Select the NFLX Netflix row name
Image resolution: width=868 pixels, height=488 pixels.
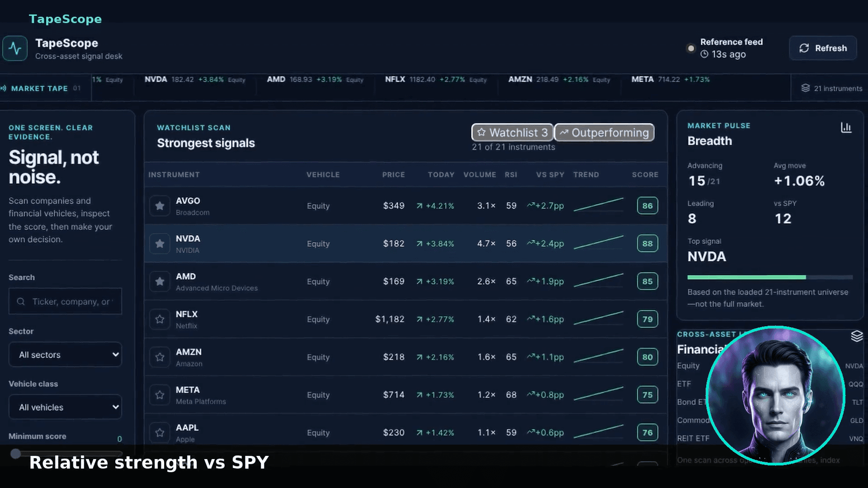pyautogui.click(x=187, y=319)
